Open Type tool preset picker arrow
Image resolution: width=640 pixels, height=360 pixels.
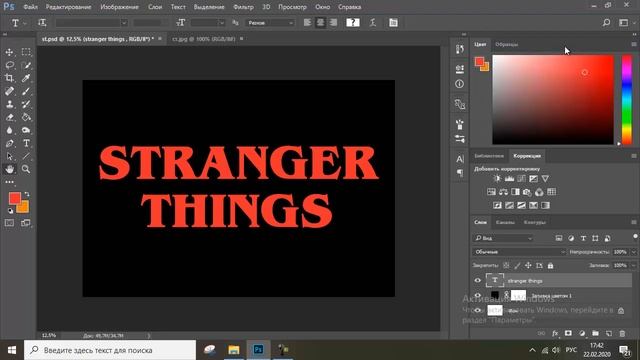24,23
